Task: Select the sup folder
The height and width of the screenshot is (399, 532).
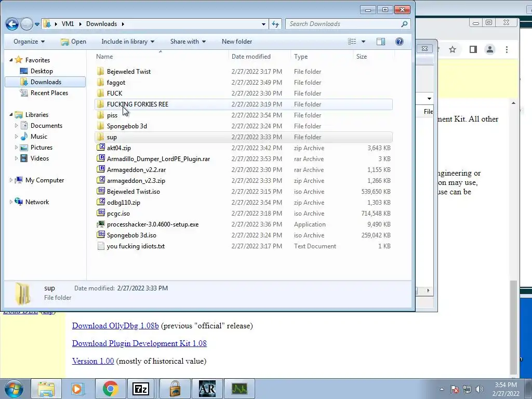Action: coord(244,137)
